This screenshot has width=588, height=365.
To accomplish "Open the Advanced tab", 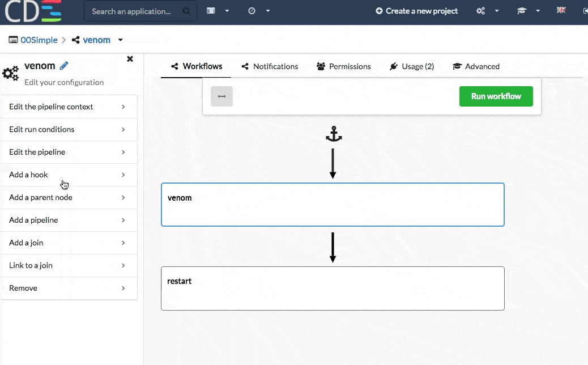I will pyautogui.click(x=476, y=66).
